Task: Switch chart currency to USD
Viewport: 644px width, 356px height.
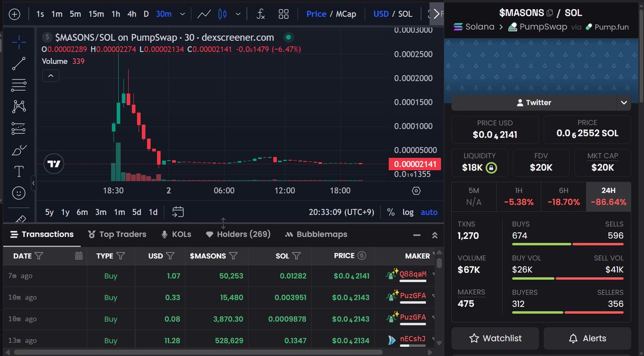Action: click(381, 14)
